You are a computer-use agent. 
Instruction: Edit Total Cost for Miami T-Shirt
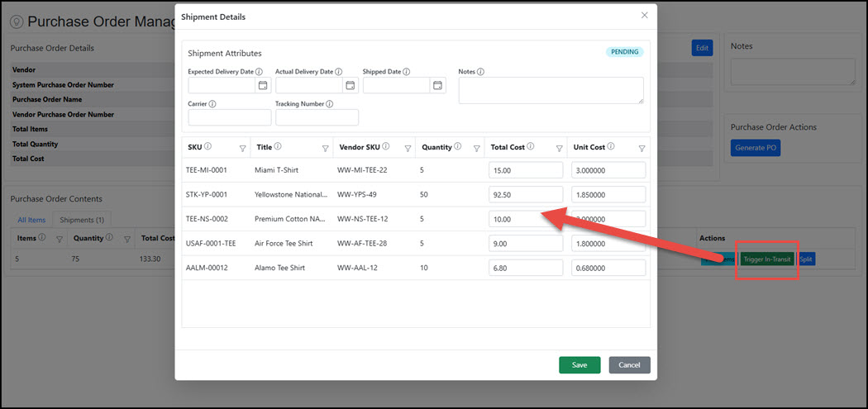525,170
